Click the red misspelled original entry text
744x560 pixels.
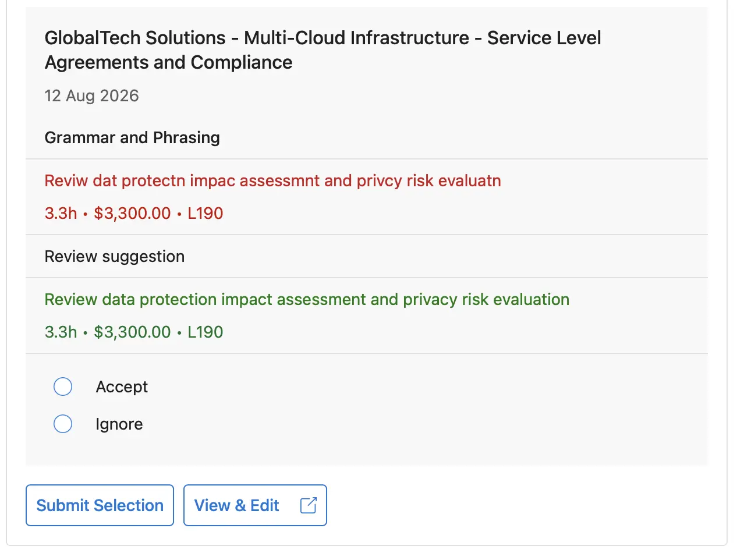click(x=272, y=180)
